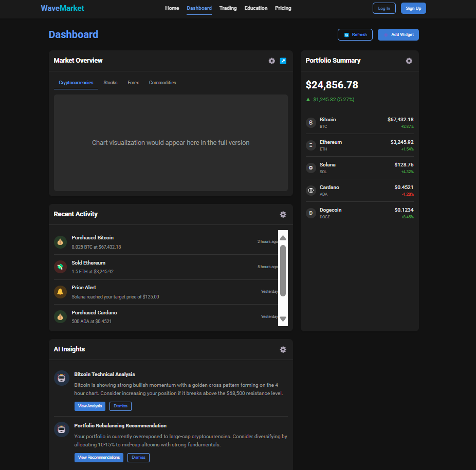Open the Education nav item
This screenshot has width=476, height=470.
coord(256,8)
